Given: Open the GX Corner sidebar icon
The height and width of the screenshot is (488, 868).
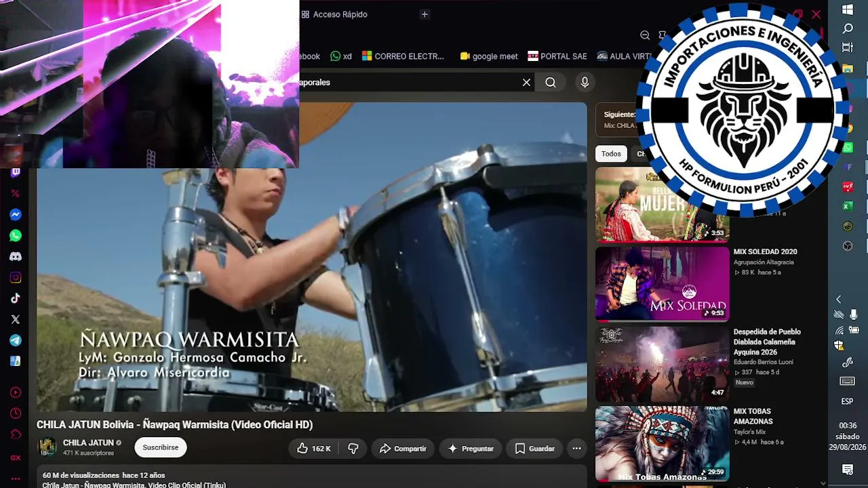Looking at the screenshot, I should (x=16, y=457).
